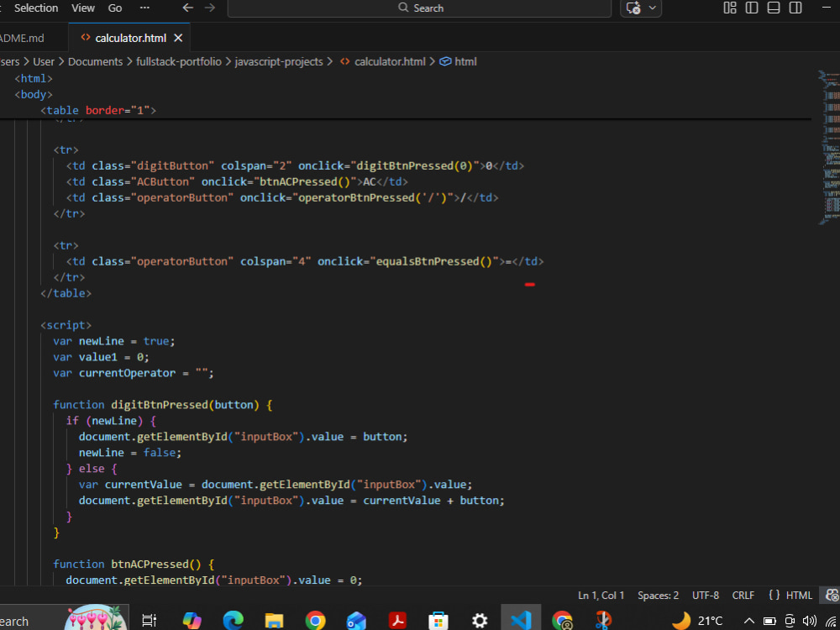Open the Snipping Tool taskbar icon
Viewport: 840px width, 630px height.
coord(603,621)
